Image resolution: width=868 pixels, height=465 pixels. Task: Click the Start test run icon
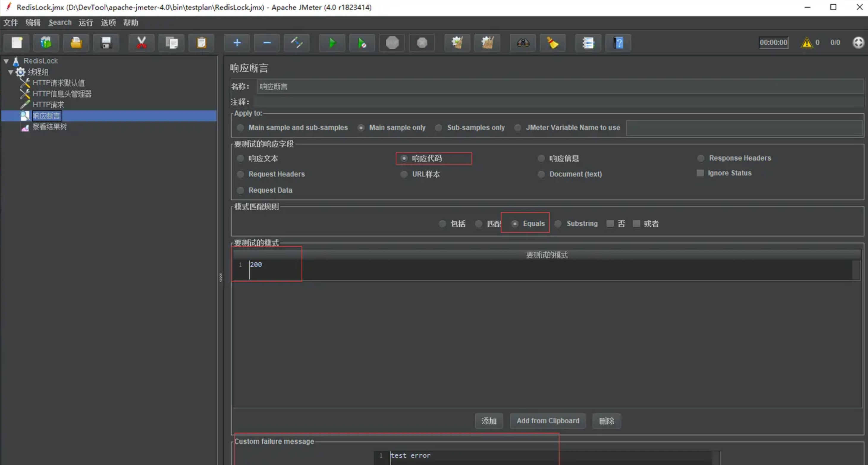pyautogui.click(x=331, y=42)
